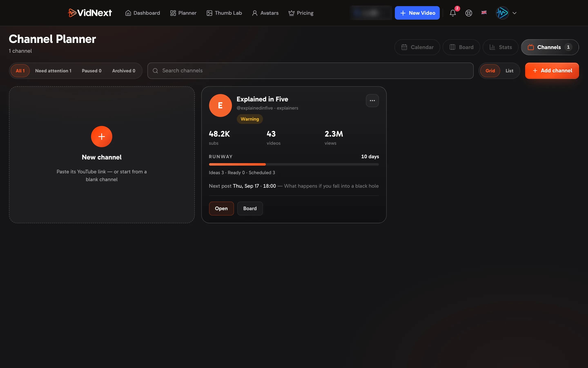588x368 pixels.
Task: Select the Channels view tab
Action: (550, 47)
